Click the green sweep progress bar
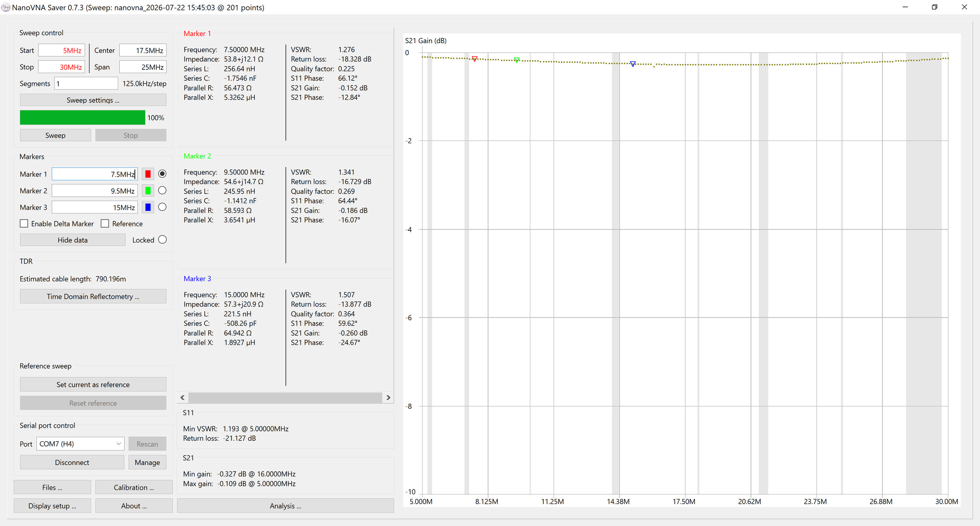Viewport: 980px width, 526px height. pos(83,118)
